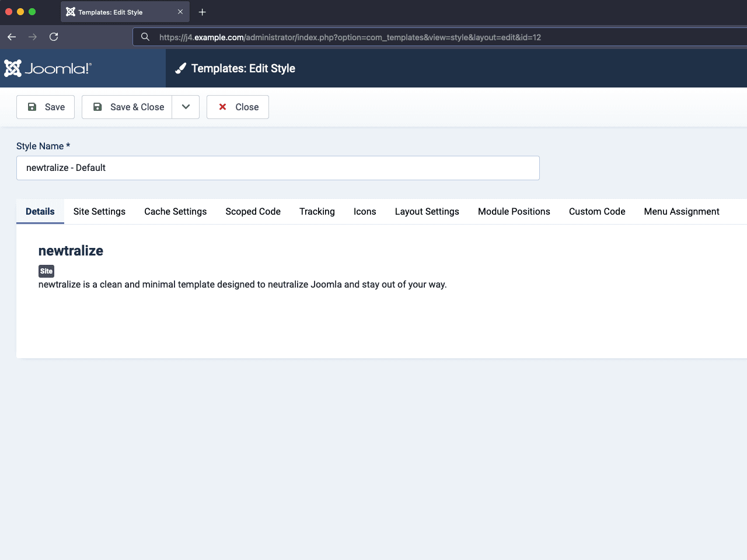Save the template style

(46, 107)
